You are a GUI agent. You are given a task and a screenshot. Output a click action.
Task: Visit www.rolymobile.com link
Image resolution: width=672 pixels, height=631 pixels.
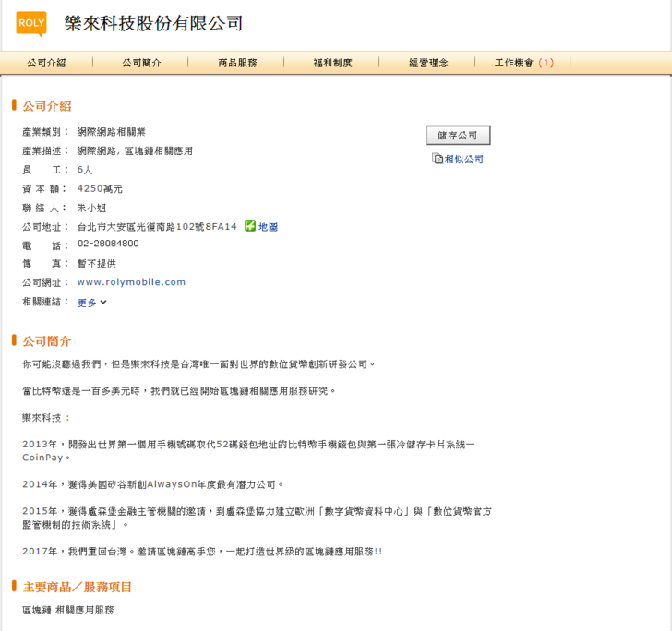pos(131,282)
